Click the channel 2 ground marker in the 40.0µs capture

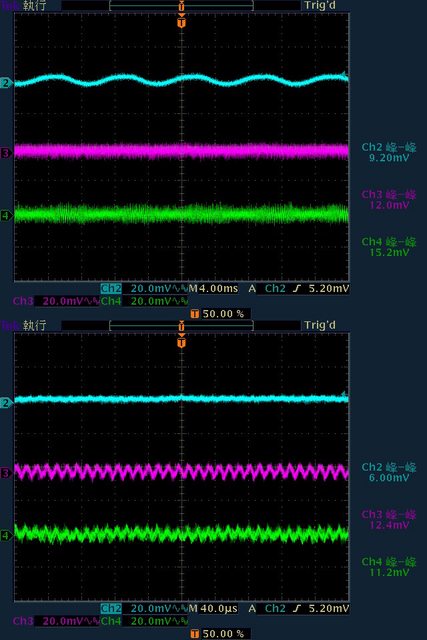point(6,403)
